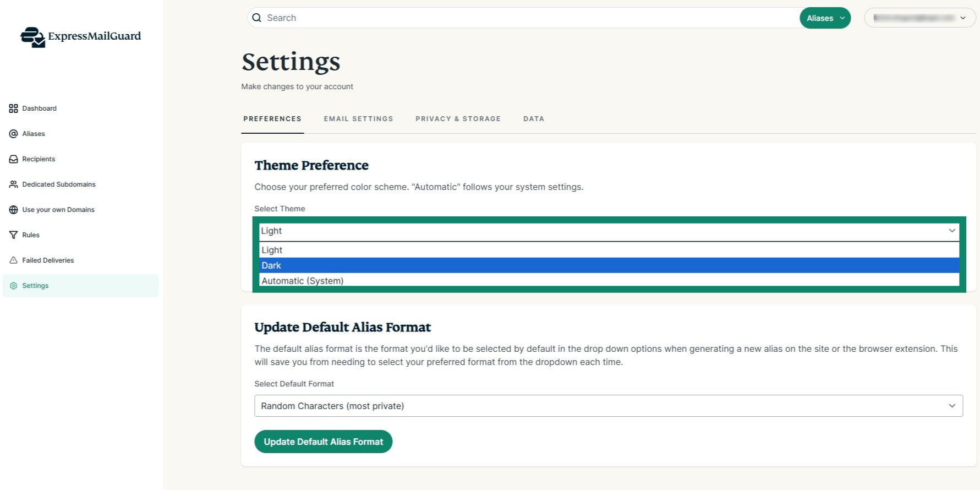Select Settings in the sidebar
Viewport: 980px width, 490px height.
[x=80, y=286]
